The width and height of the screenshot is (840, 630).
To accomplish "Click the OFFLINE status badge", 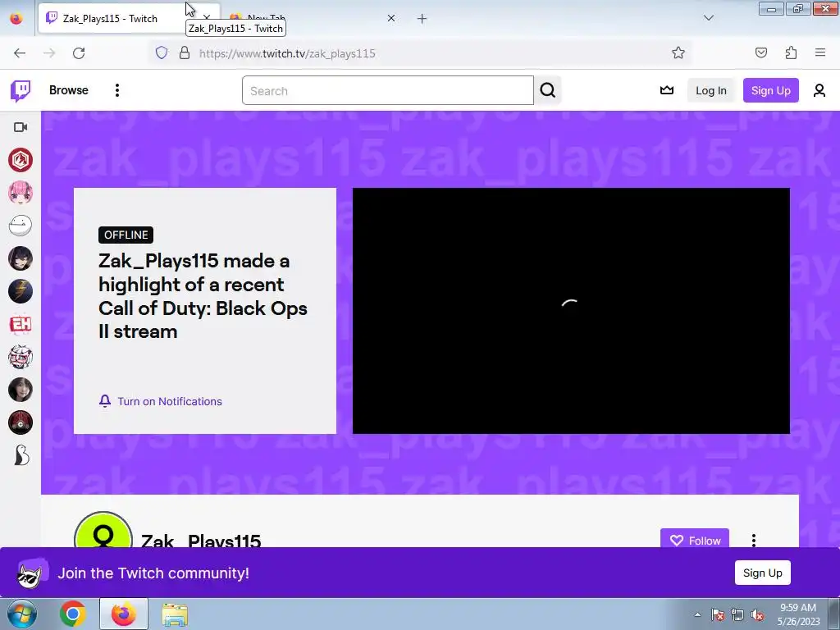I will coord(126,235).
